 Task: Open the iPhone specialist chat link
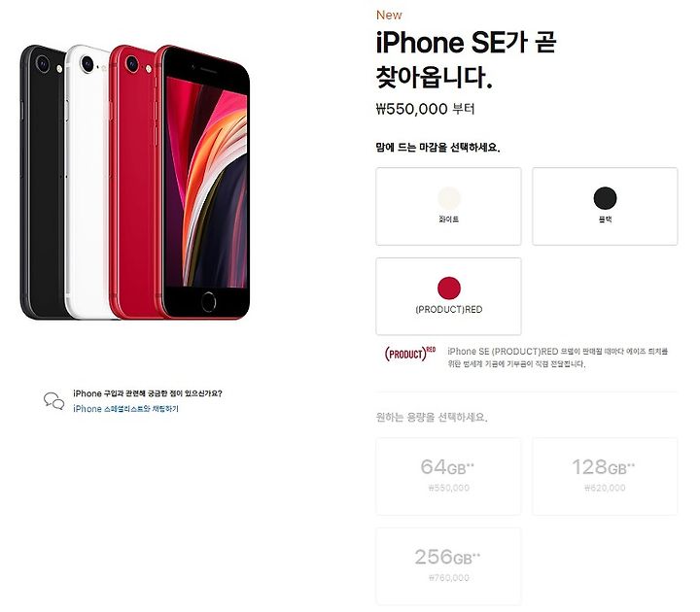pos(125,409)
